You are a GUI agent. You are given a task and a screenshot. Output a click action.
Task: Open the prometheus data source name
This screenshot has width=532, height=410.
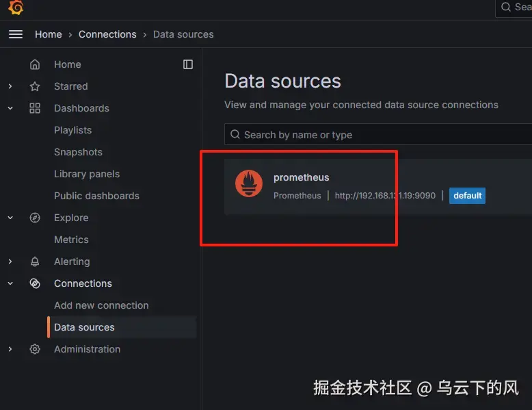pyautogui.click(x=302, y=177)
